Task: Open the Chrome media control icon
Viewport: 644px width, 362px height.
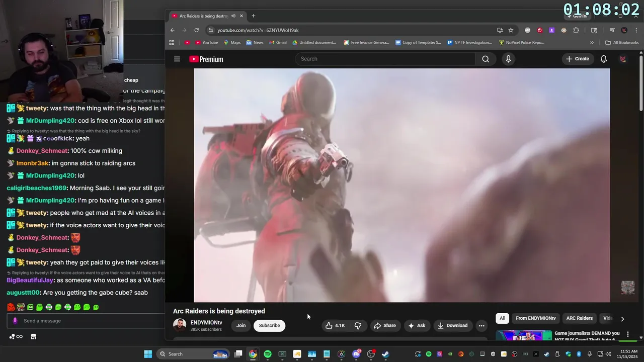Action: [x=612, y=30]
